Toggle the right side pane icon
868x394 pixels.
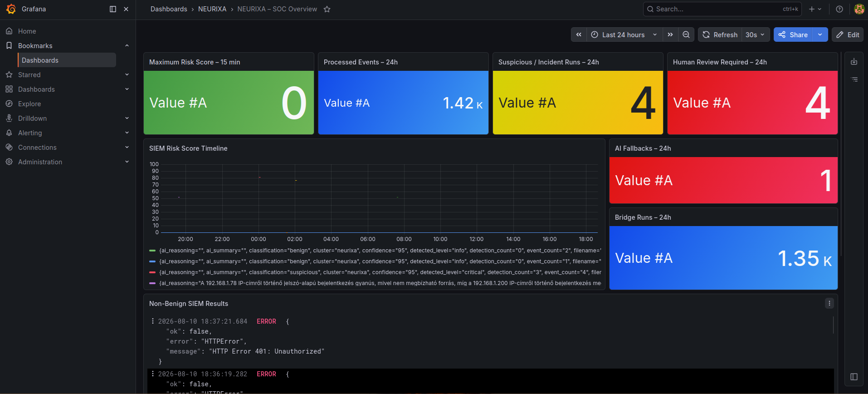point(854,377)
